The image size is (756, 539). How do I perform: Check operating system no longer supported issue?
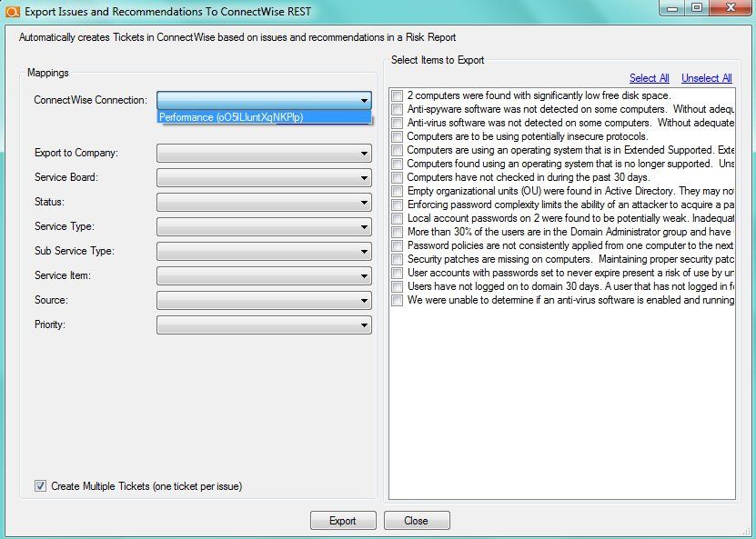(x=397, y=164)
